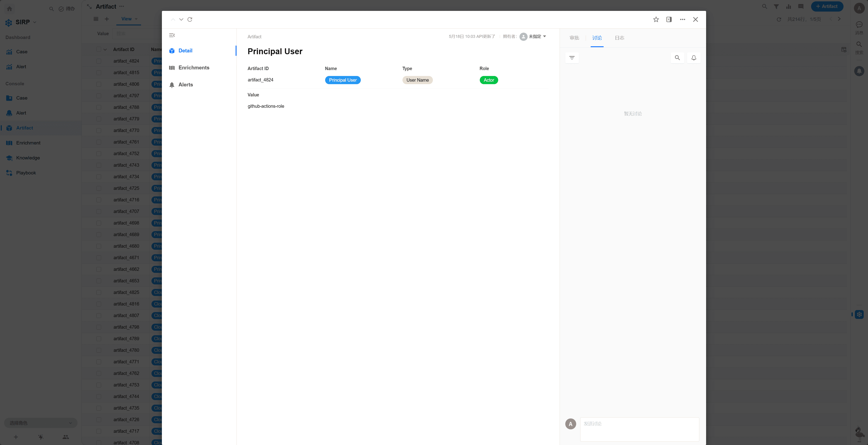Tick checkbox for artifact_4797 row

click(x=99, y=96)
